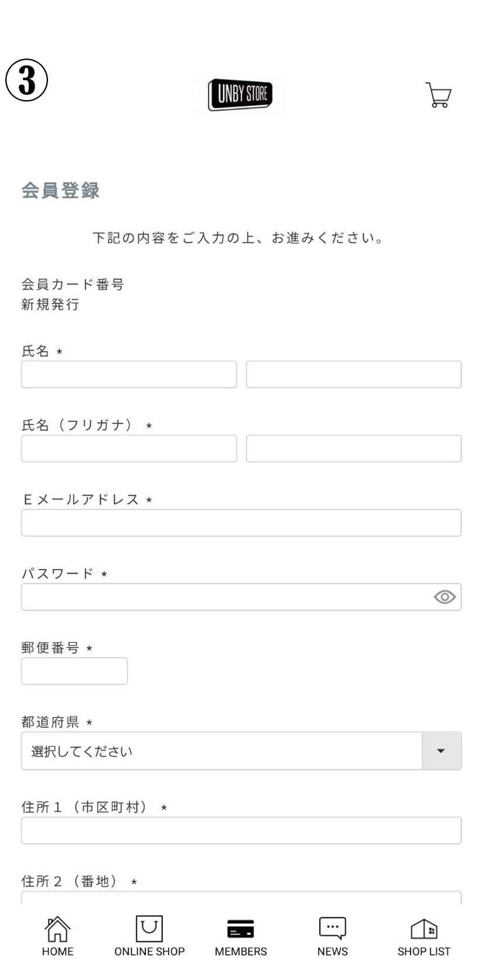
Task: Click the Eメールアドレス input field
Action: click(x=241, y=523)
